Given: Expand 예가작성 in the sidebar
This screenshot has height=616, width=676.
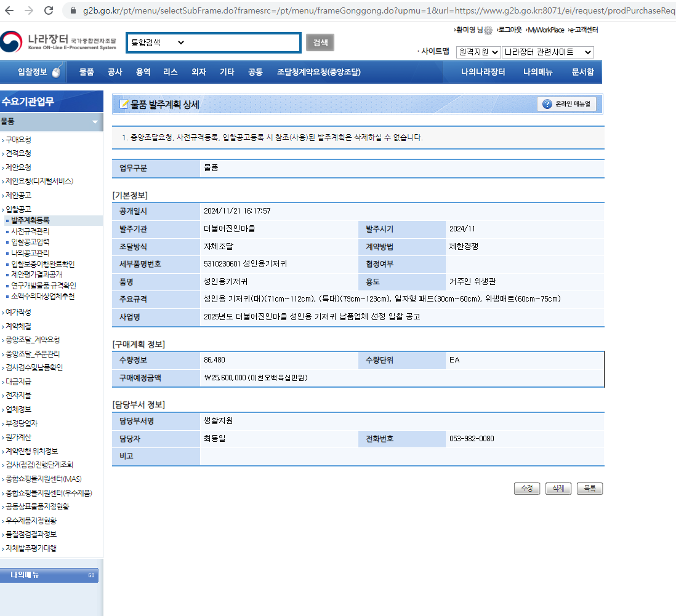Looking at the screenshot, I should coord(18,312).
